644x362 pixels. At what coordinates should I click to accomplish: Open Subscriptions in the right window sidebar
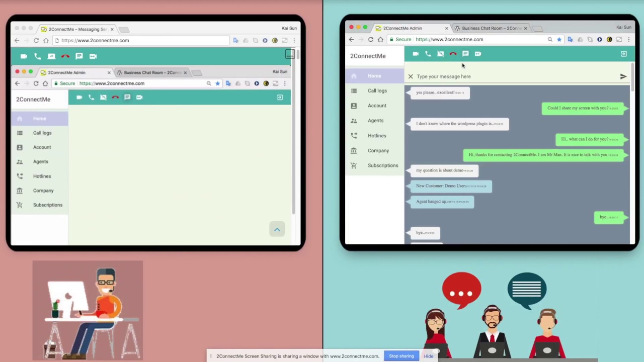tap(375, 165)
